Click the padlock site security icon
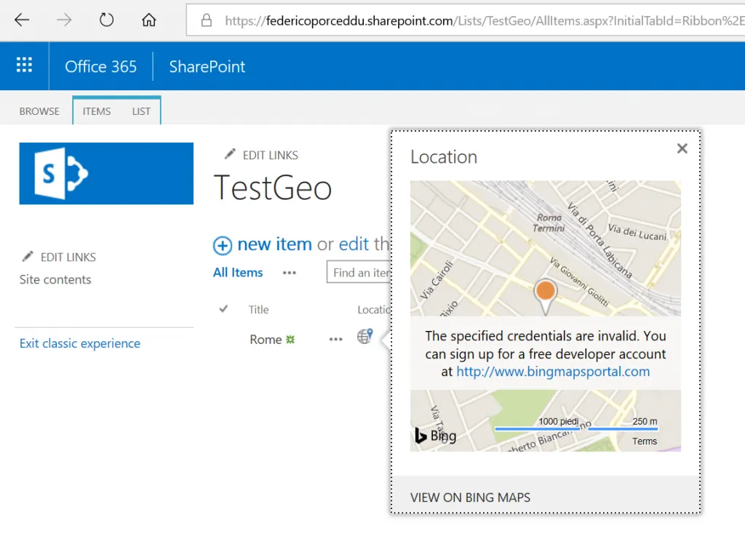This screenshot has height=560, width=745. (206, 20)
